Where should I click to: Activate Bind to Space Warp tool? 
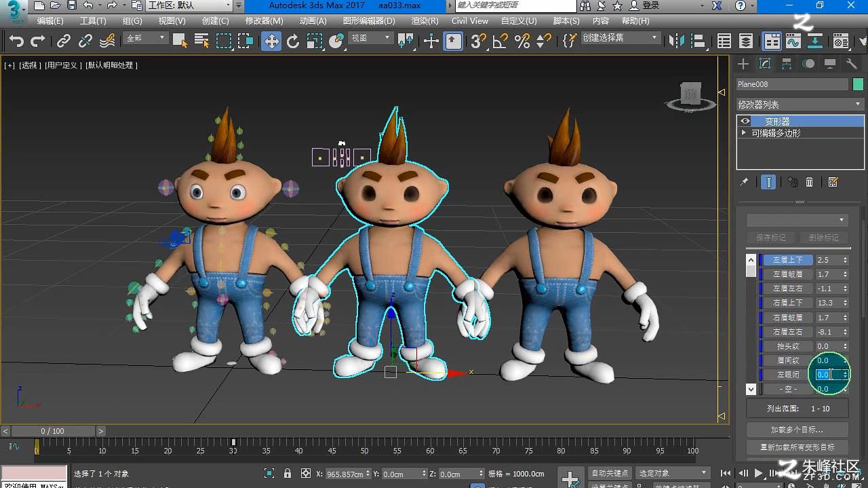[107, 41]
